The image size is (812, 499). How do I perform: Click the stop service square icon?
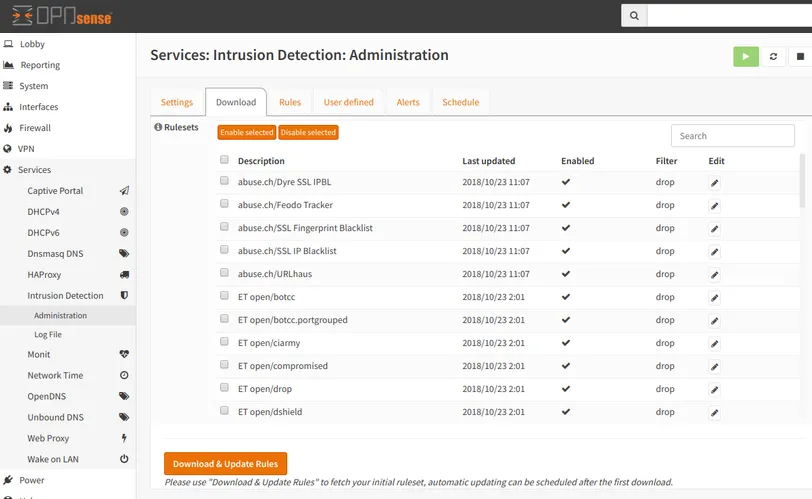800,57
